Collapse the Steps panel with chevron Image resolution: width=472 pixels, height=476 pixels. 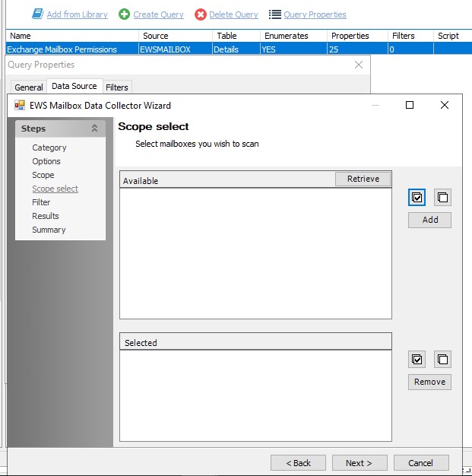[94, 129]
